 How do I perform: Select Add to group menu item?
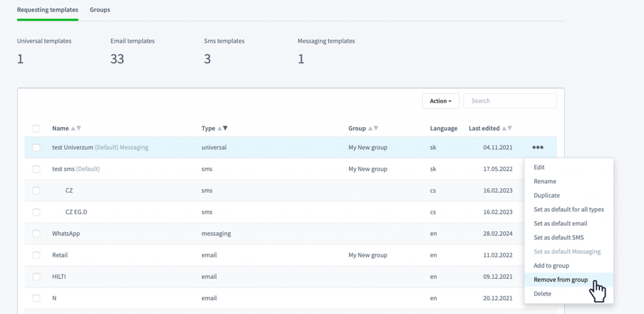coord(551,266)
